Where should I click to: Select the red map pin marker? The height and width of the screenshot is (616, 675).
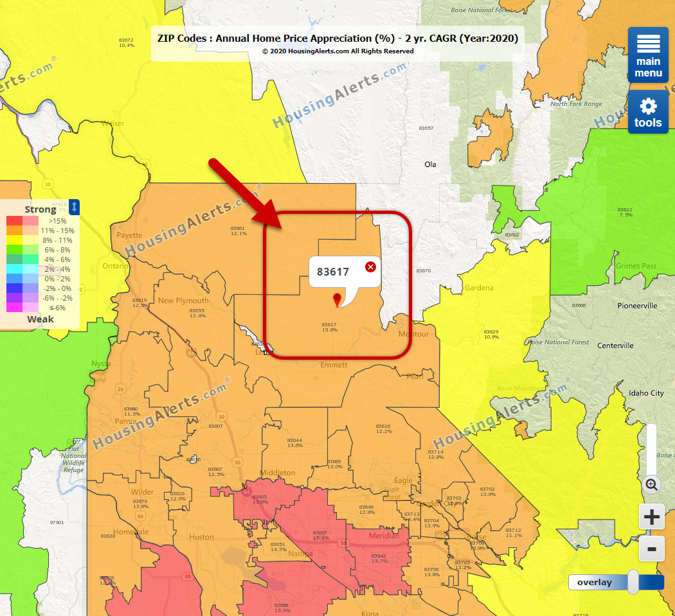tap(337, 299)
